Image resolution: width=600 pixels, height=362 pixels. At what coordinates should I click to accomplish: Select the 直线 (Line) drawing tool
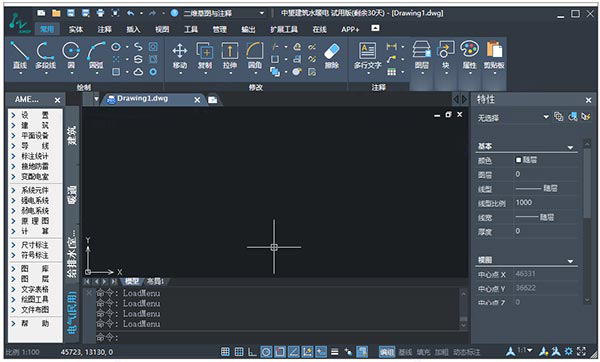pyautogui.click(x=20, y=55)
